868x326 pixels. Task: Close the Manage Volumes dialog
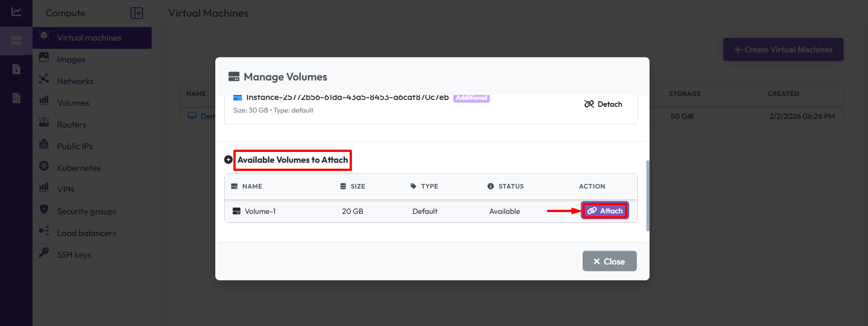(x=609, y=261)
